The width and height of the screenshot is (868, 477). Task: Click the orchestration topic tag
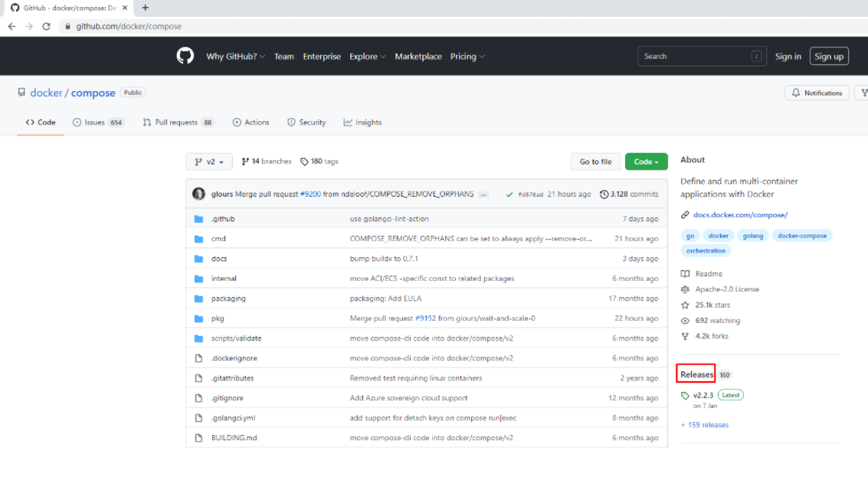pyautogui.click(x=706, y=250)
